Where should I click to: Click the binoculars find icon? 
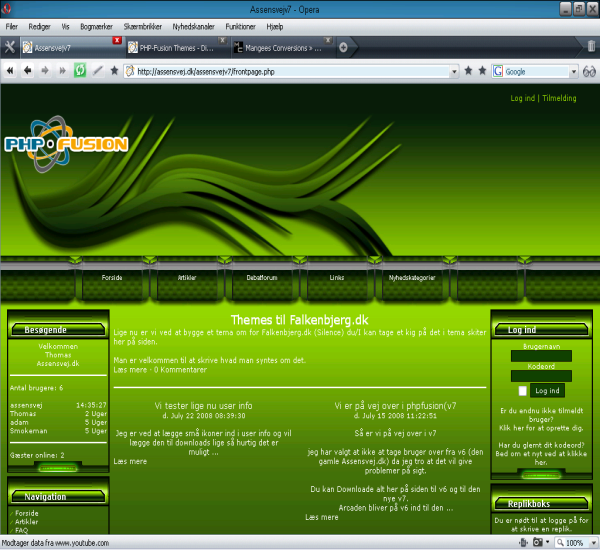[x=589, y=71]
